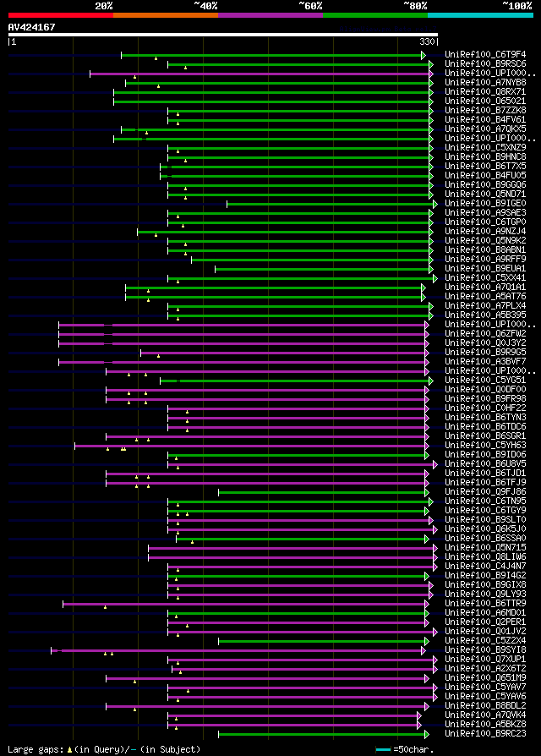Image resolution: width=541 pixels, height=756 pixels.
Task: Select the UniRef100_B9IGE0 label
Action: pos(485,204)
